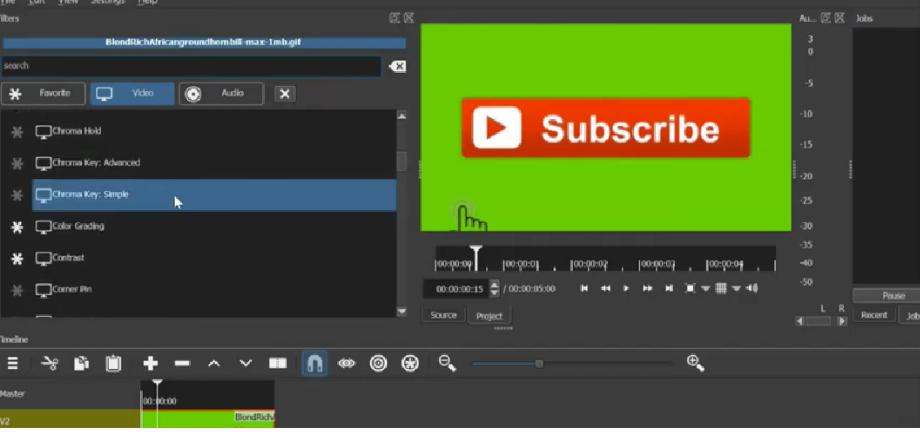Open zoom level dropdown arrow in player
Image resolution: width=920 pixels, height=432 pixels.
[705, 288]
